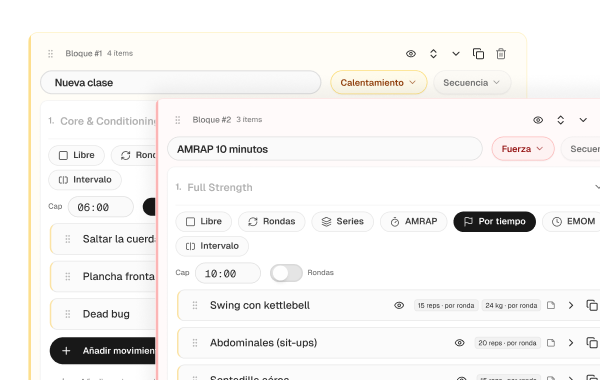
Task: Click the 10:00 cap time field
Action: [228, 273]
